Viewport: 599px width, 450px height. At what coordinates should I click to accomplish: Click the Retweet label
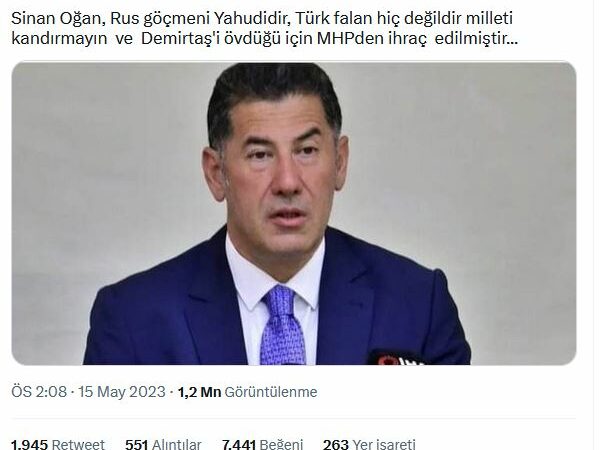tap(78, 444)
